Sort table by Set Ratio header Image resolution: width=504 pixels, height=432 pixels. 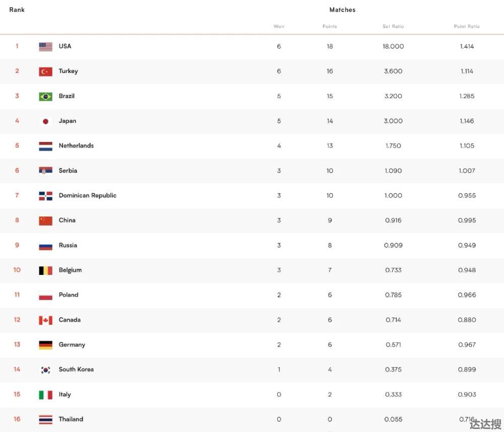click(393, 26)
